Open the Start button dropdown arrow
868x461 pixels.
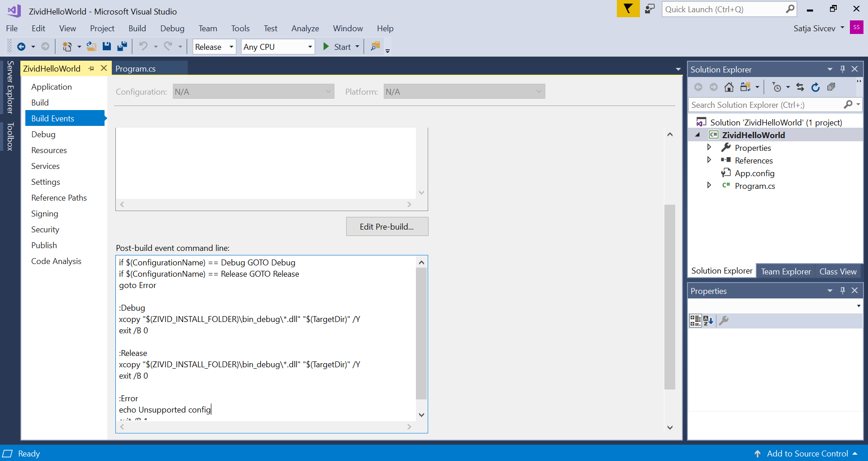[358, 47]
